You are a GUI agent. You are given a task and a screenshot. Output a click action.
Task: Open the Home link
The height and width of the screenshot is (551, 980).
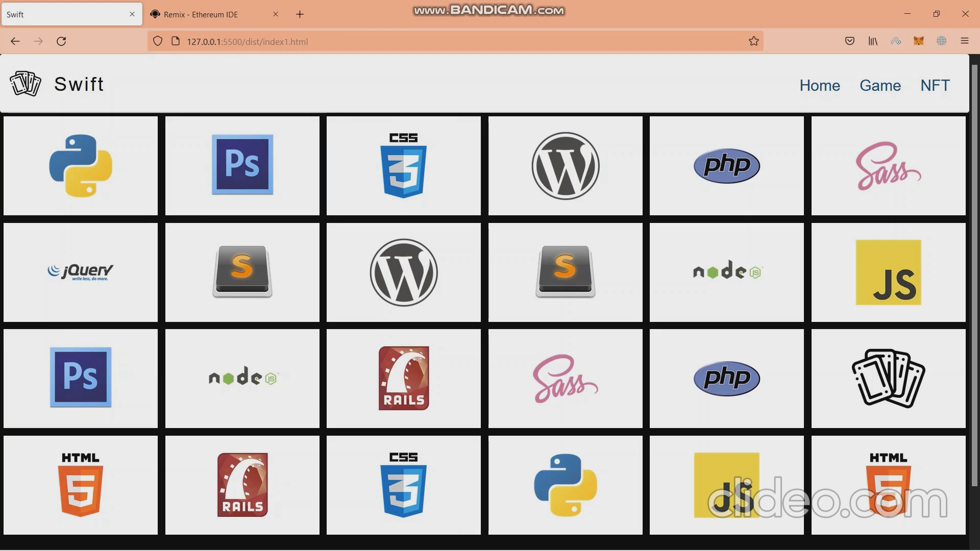click(820, 85)
